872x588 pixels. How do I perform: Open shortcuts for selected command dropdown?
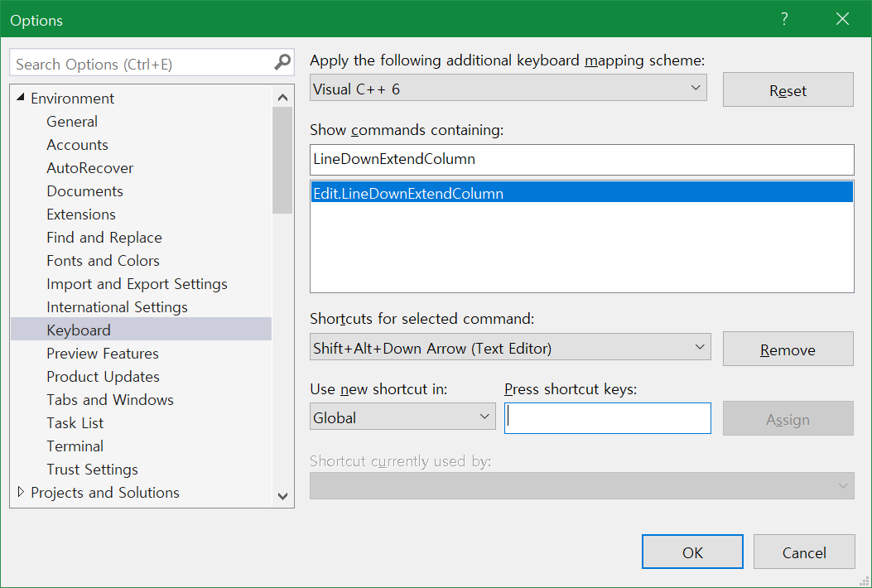[x=510, y=347]
